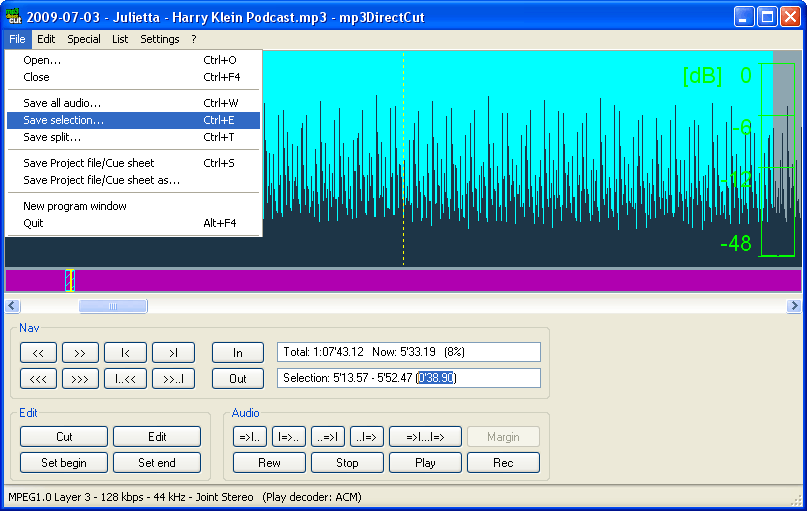Click the mp3DirectCut title bar icon
This screenshot has height=511, width=807.
13,16
